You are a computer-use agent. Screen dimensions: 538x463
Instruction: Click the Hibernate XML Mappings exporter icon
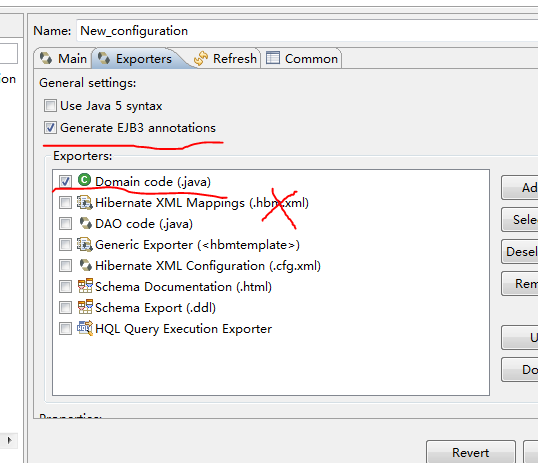[x=84, y=202]
